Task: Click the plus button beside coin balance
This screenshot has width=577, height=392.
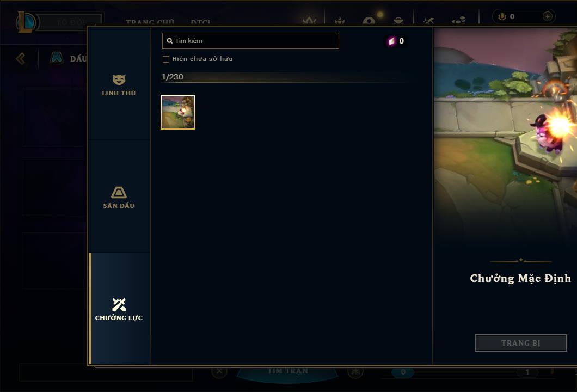Action: coord(547,16)
